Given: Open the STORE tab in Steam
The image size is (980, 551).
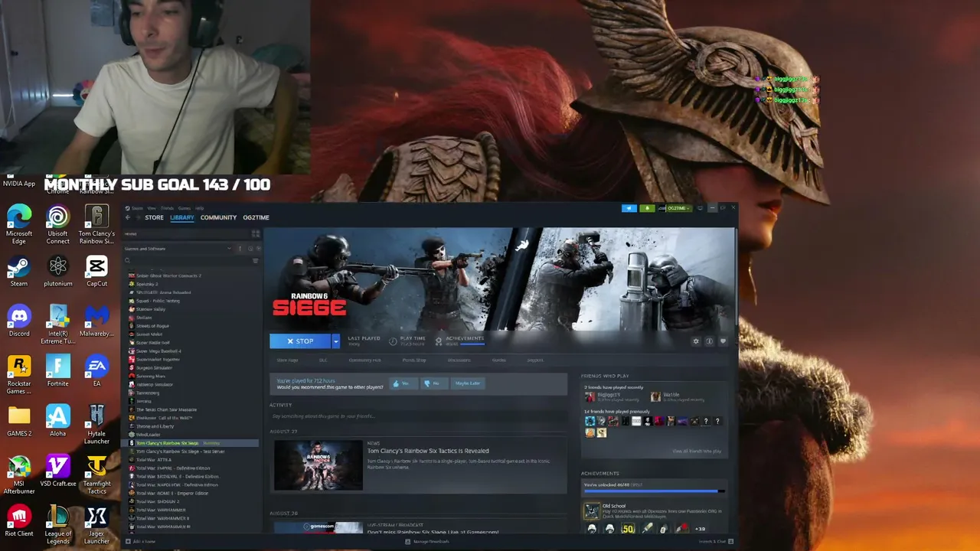Looking at the screenshot, I should click(x=154, y=217).
